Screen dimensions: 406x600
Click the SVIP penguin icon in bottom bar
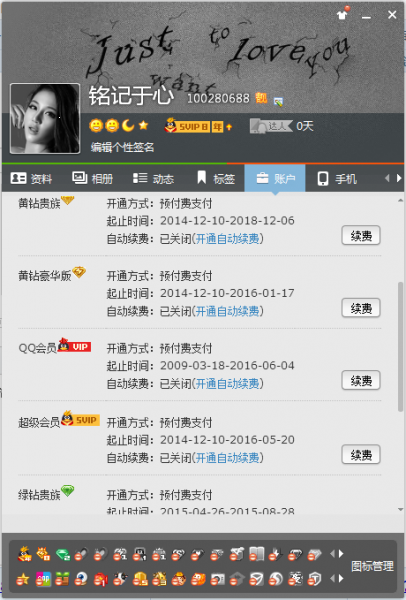click(x=25, y=554)
